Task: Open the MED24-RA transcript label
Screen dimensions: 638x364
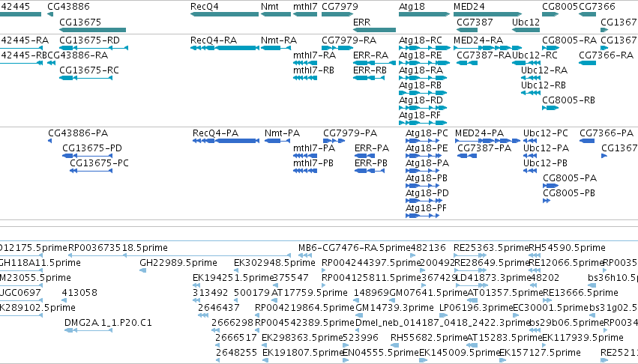Action: coord(478,40)
